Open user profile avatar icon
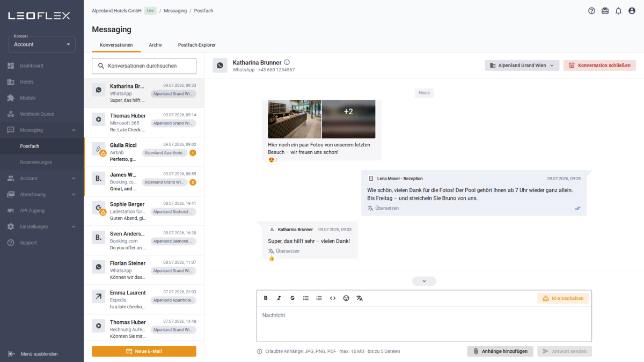The image size is (644, 362). tap(632, 11)
